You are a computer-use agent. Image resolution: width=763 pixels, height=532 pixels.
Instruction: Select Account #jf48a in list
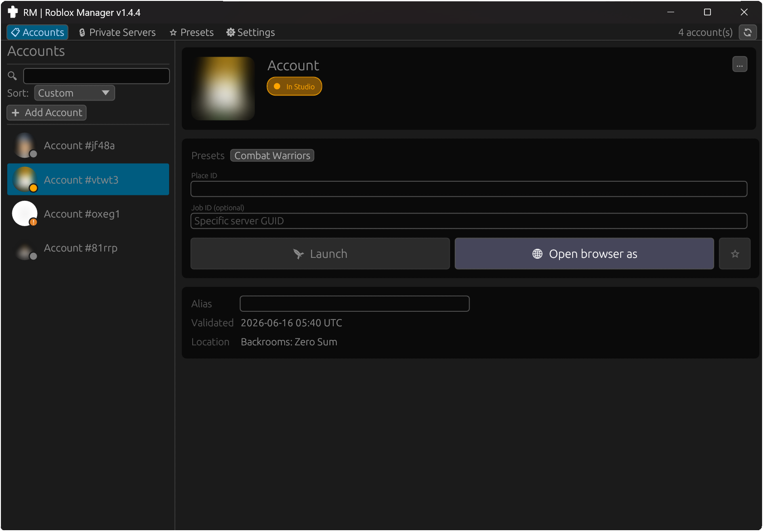click(88, 145)
